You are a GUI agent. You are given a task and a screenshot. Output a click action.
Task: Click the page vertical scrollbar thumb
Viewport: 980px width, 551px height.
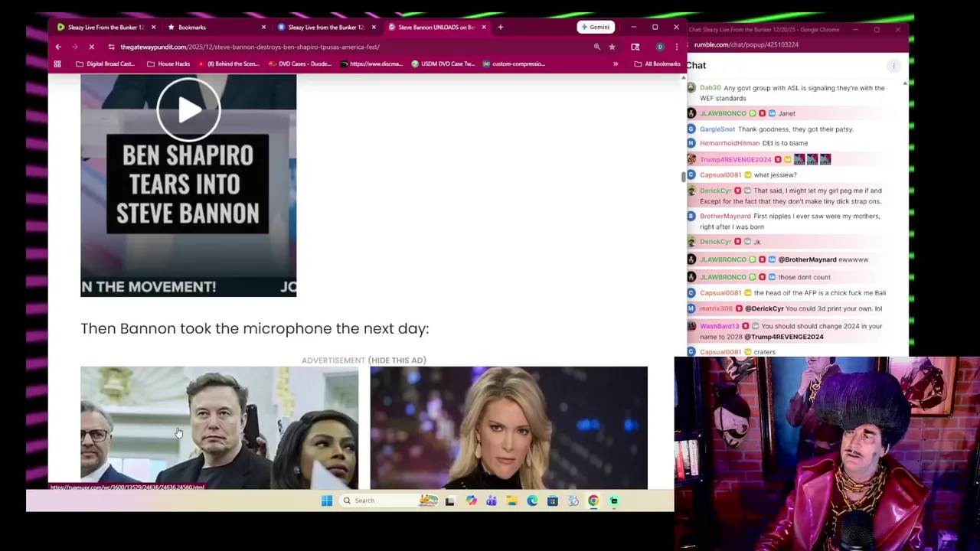[682, 177]
